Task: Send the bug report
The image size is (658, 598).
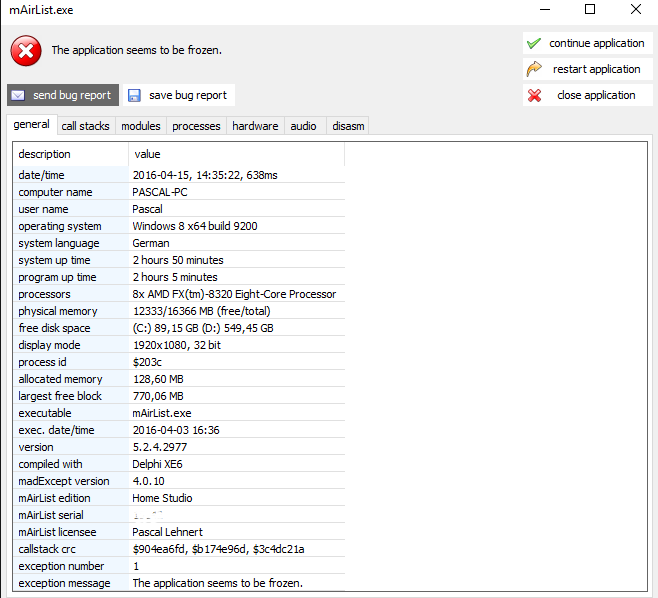Action: 63,95
